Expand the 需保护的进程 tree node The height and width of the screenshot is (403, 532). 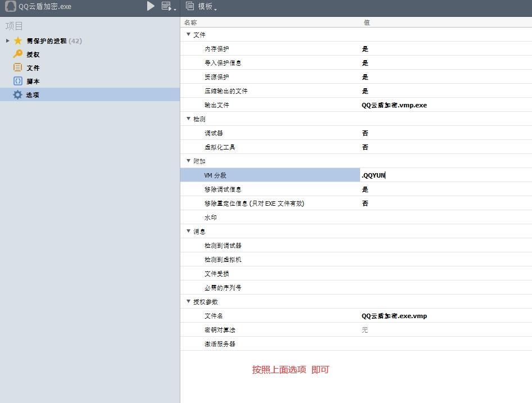pyautogui.click(x=7, y=40)
